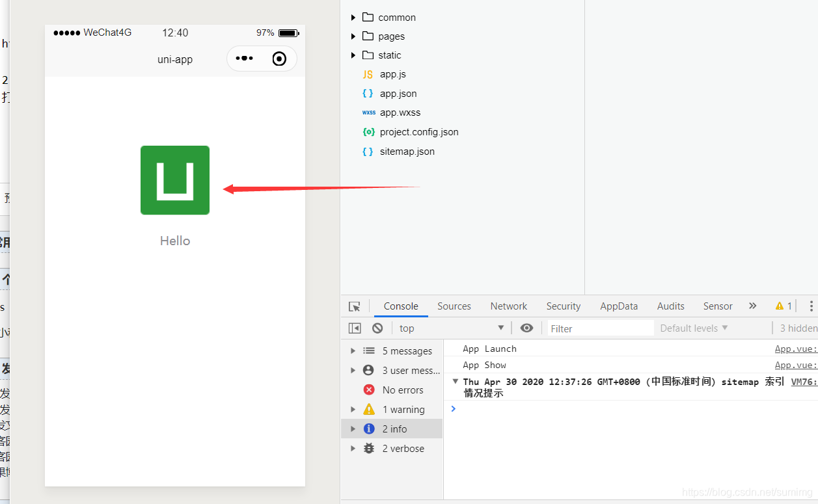This screenshot has height=504, width=818.
Task: Tap the green uni-app logo image
Action: [x=175, y=180]
